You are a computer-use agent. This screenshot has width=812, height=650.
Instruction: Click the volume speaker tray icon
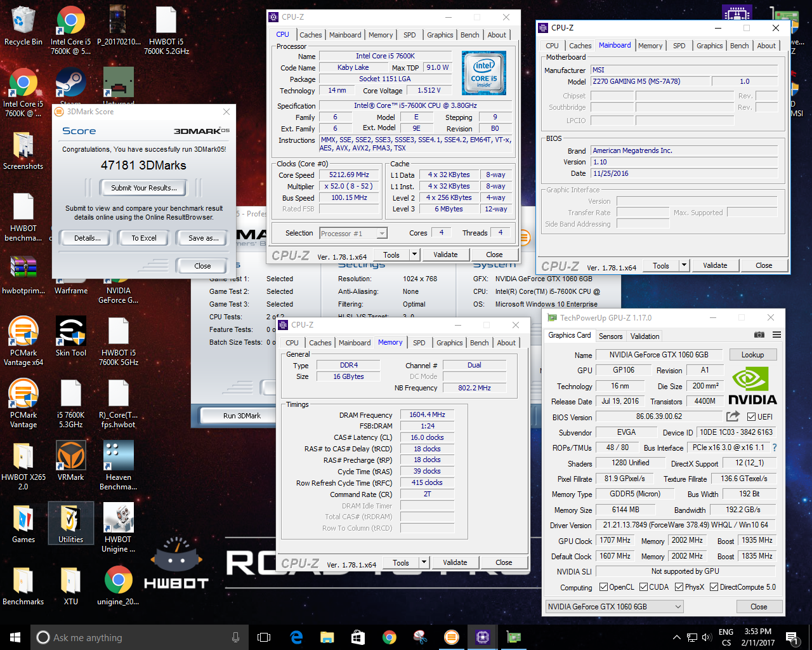(707, 637)
